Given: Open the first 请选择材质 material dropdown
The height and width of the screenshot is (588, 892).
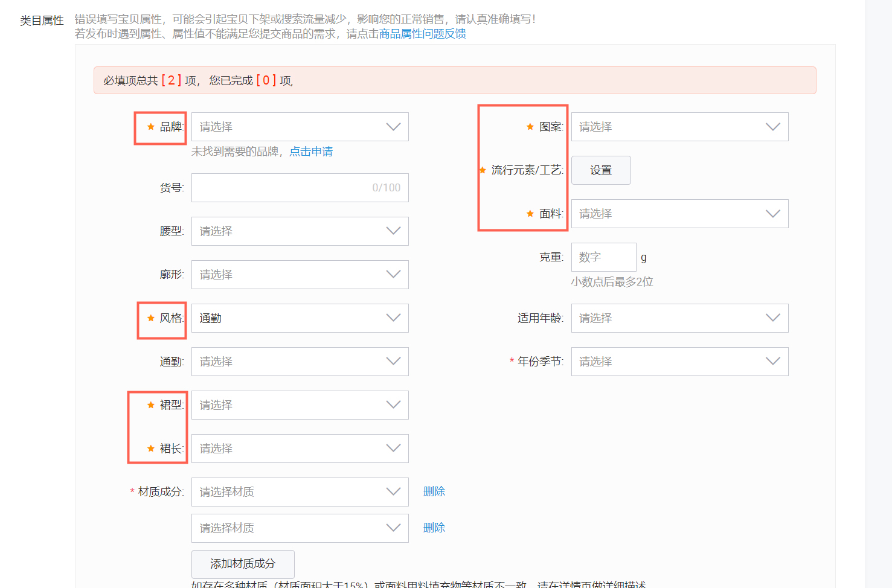Looking at the screenshot, I should 300,492.
